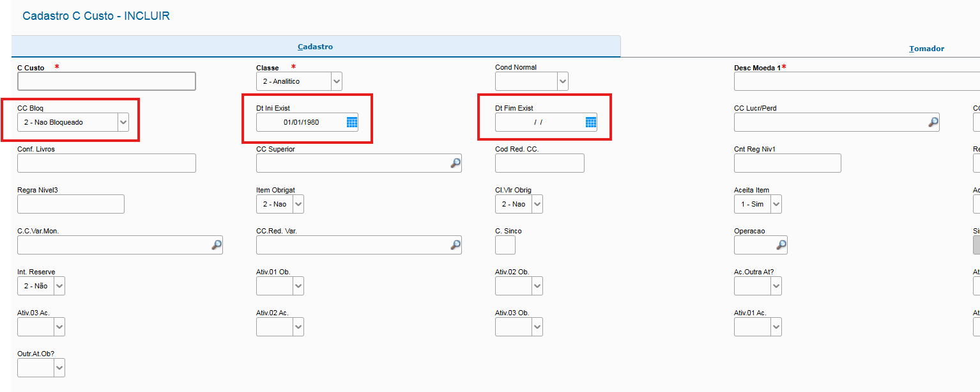Expand the Cl.Vlr Obrig dropdown

pos(537,204)
